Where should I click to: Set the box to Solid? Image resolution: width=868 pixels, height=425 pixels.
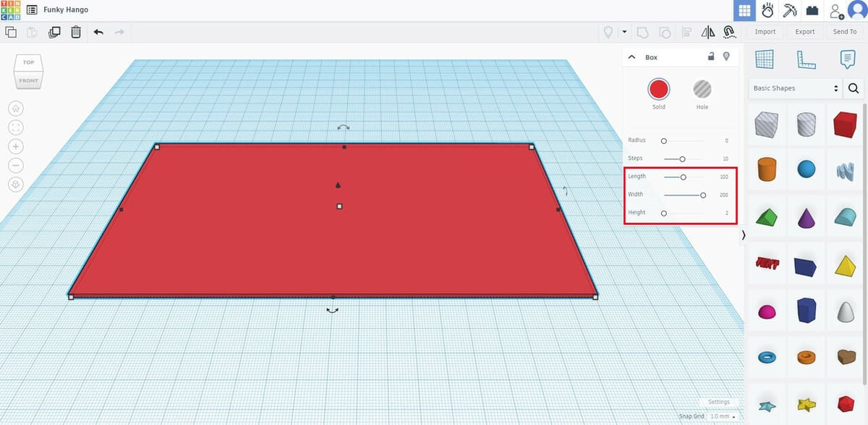[x=658, y=89]
